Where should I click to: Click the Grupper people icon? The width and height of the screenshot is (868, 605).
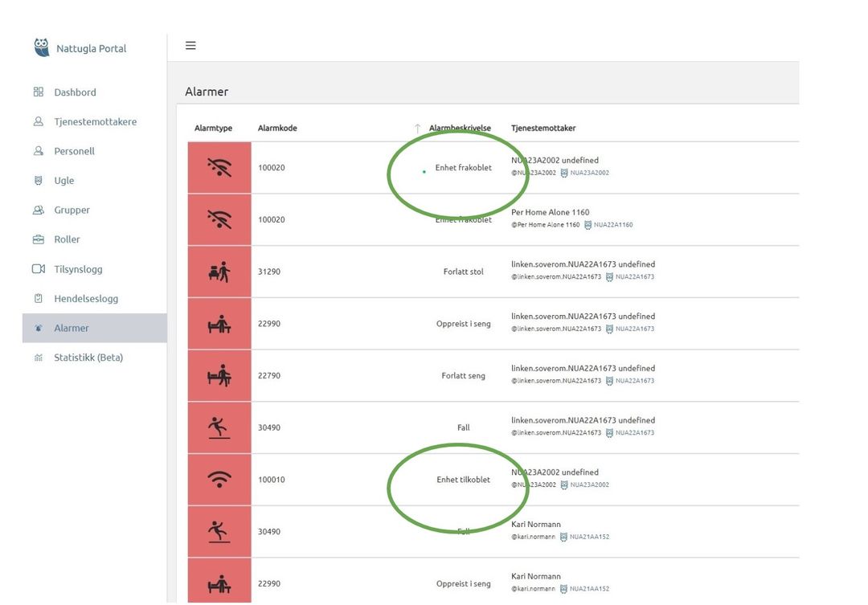pyautogui.click(x=38, y=210)
